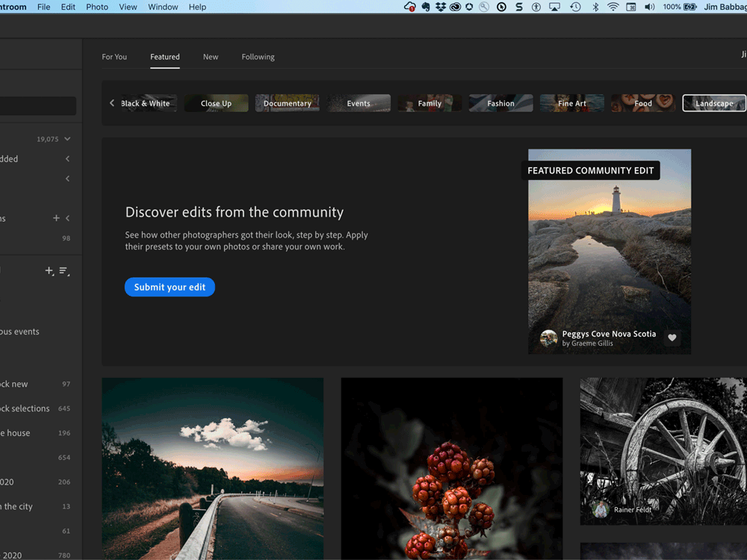Click Rainer Feldt author name
Image resolution: width=747 pixels, height=560 pixels.
click(633, 509)
